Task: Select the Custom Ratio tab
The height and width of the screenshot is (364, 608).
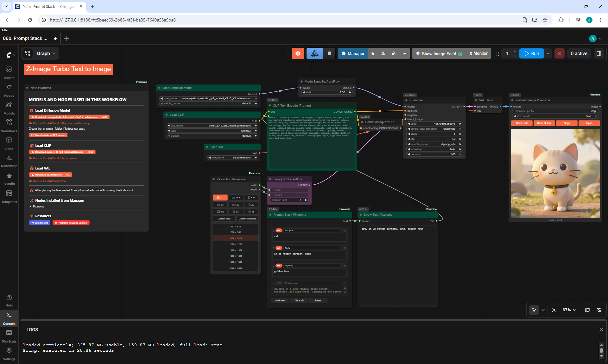Action: [224, 219]
